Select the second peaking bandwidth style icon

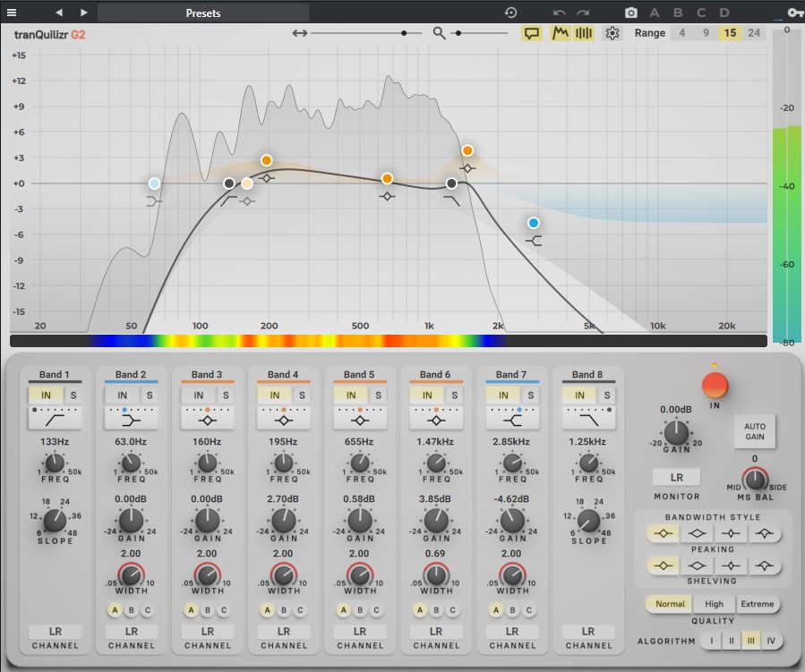pyautogui.click(x=697, y=533)
